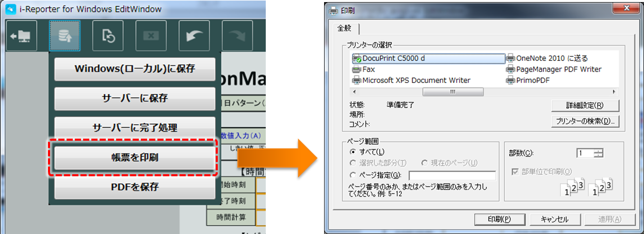Select the すべて radio button
The width and height of the screenshot is (644, 234).
click(353, 152)
